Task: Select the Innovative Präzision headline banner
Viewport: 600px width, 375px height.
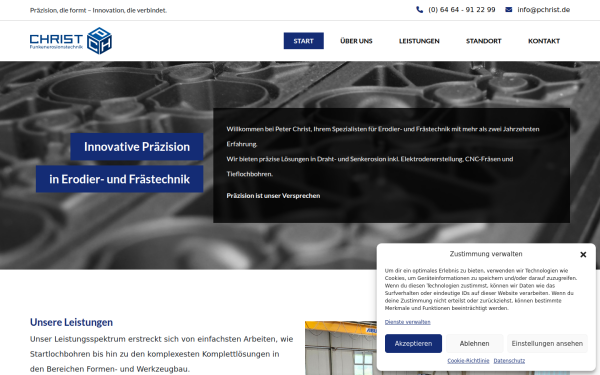Action: pos(137,147)
